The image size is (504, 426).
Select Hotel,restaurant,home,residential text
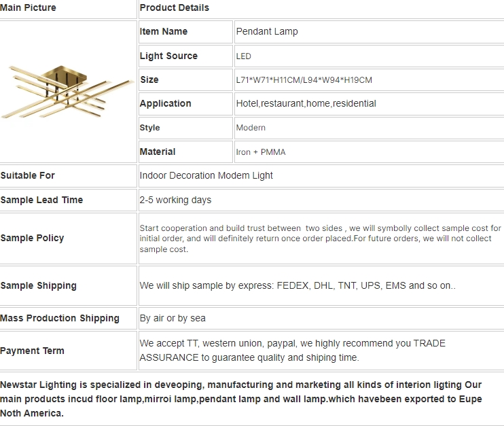coord(306,103)
